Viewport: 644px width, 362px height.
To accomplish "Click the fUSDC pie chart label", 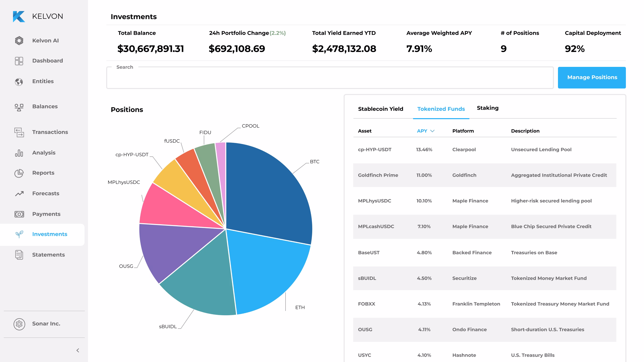I will pos(172,141).
